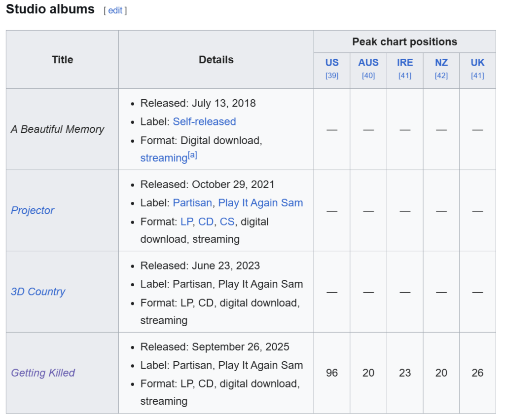
Task: Click the streaming link for A Beautiful Memory
Action: click(164, 158)
